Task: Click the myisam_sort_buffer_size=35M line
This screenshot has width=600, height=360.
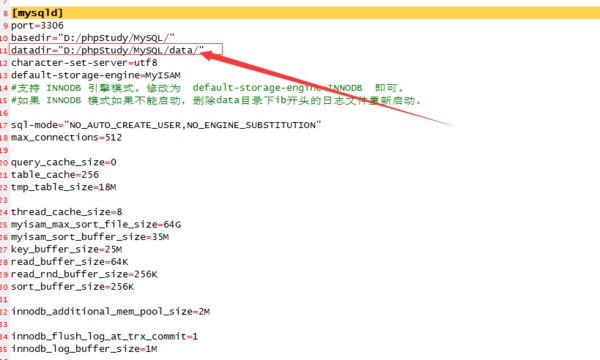Action: click(x=90, y=237)
